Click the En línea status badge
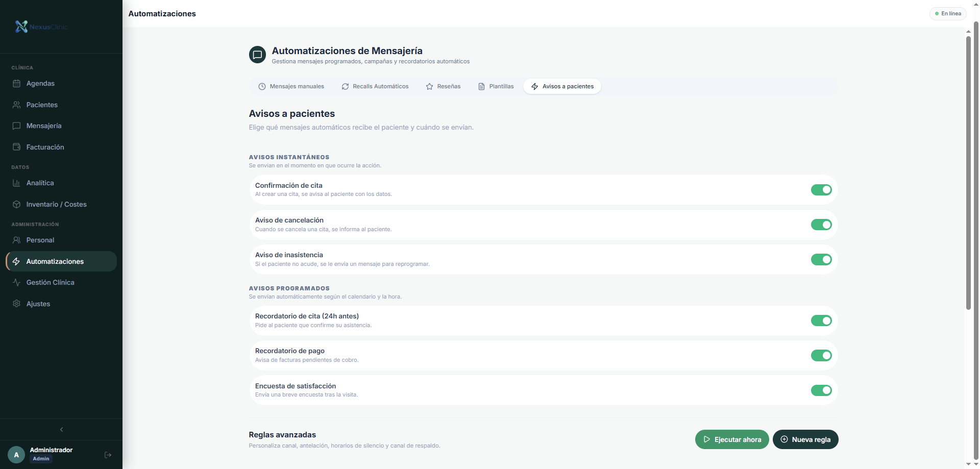This screenshot has height=469, width=980. (948, 14)
